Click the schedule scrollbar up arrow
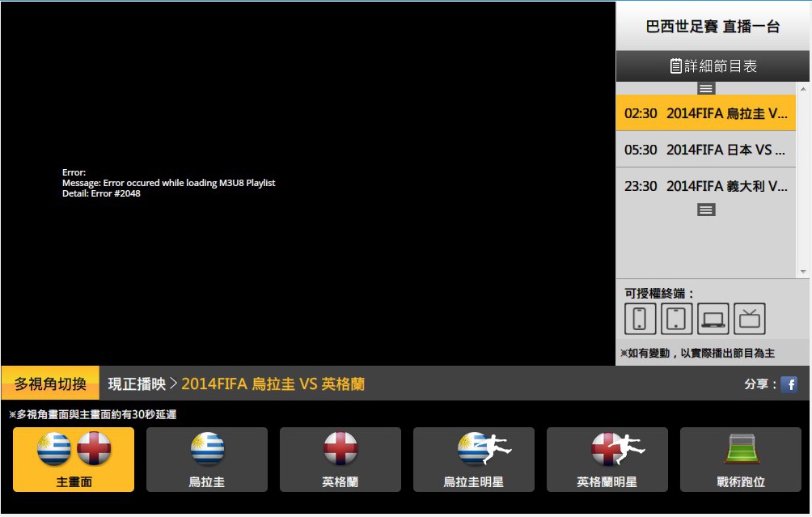 coord(802,89)
